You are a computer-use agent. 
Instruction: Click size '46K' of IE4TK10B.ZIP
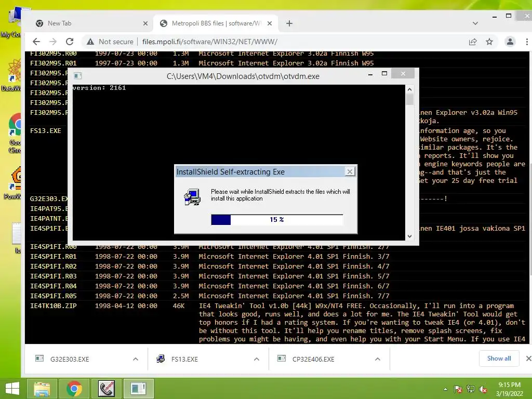(x=179, y=305)
